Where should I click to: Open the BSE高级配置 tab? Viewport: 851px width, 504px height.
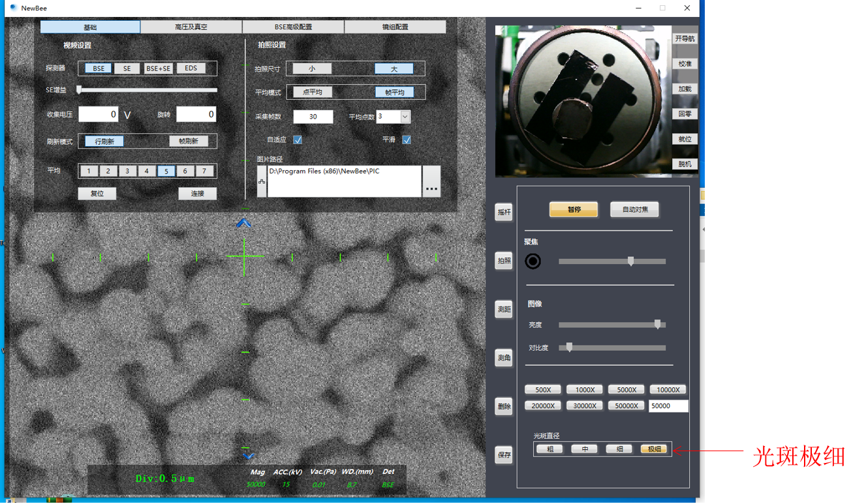pos(293,27)
